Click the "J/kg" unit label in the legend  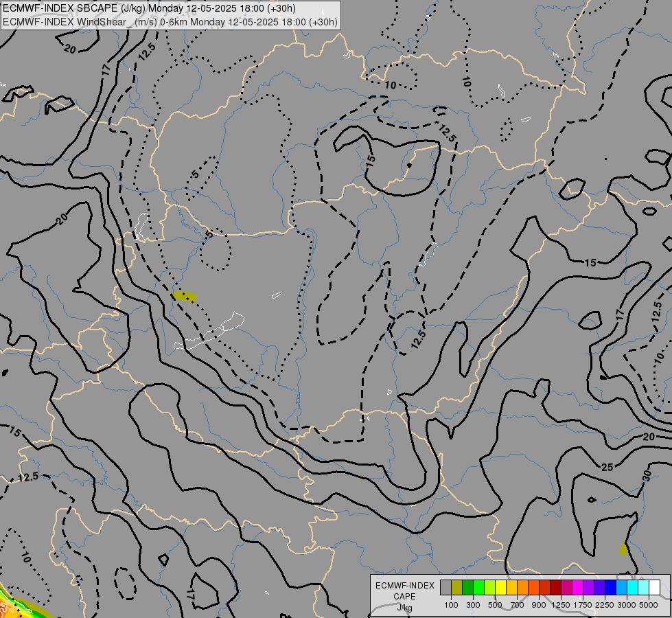[x=404, y=608]
